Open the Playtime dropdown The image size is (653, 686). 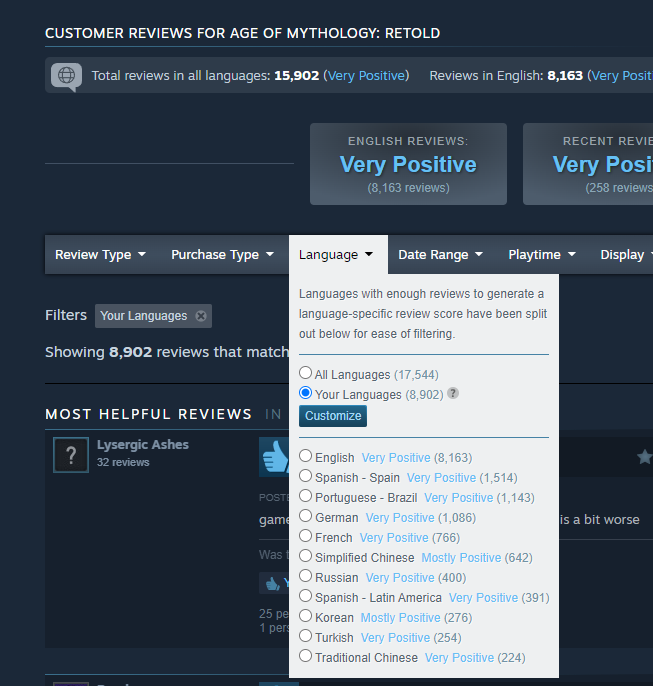[x=542, y=255]
